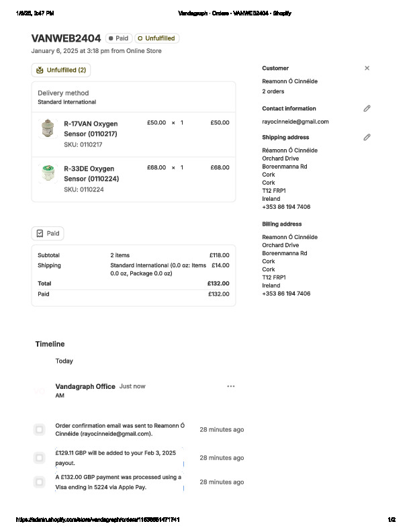Click the rayocinneide@gmail.com email link
The height and width of the screenshot is (532, 411).
295,122
